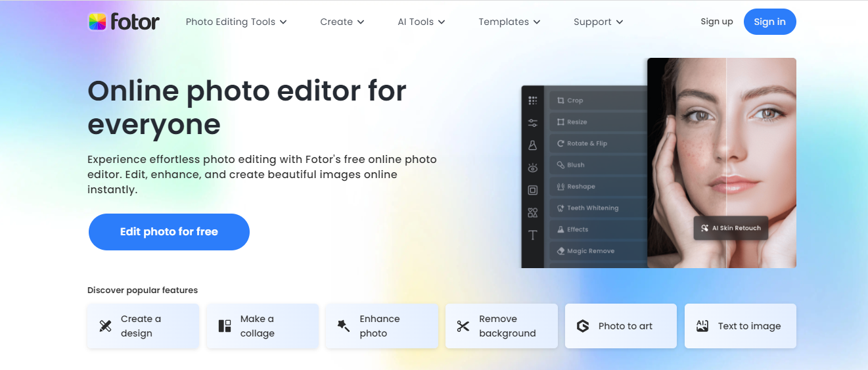Click the Discover popular features text
This screenshot has width=868, height=370.
point(143,290)
